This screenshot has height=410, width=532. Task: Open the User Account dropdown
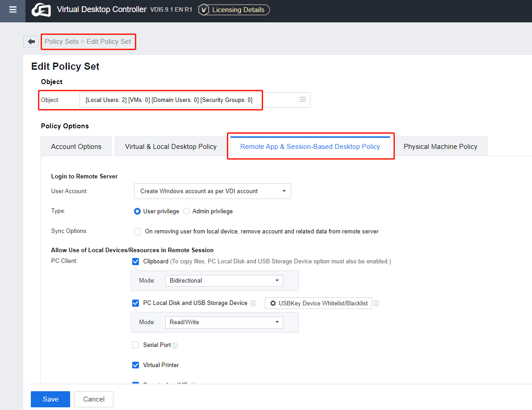click(x=212, y=191)
